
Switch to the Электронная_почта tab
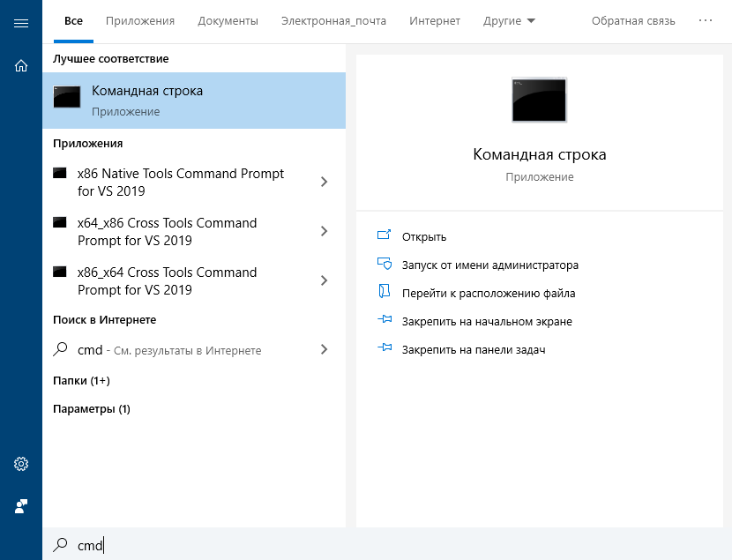point(333,21)
